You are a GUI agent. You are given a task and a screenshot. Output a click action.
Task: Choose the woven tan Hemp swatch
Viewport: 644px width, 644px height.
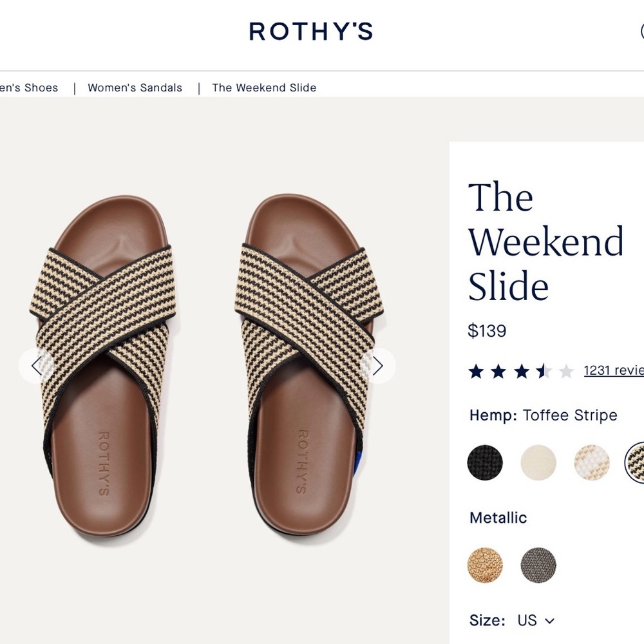[591, 463]
